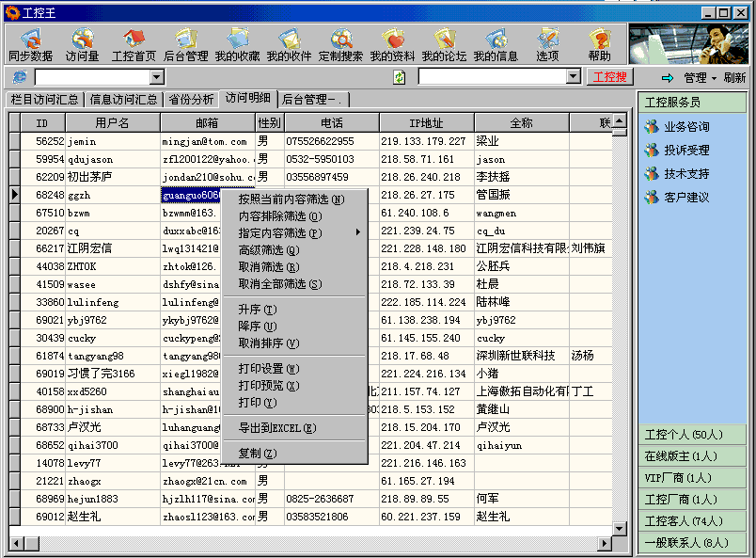Viewport: 756px width, 558px height.
Task: Open 访问量 visits toolbar icon
Action: coord(82,44)
